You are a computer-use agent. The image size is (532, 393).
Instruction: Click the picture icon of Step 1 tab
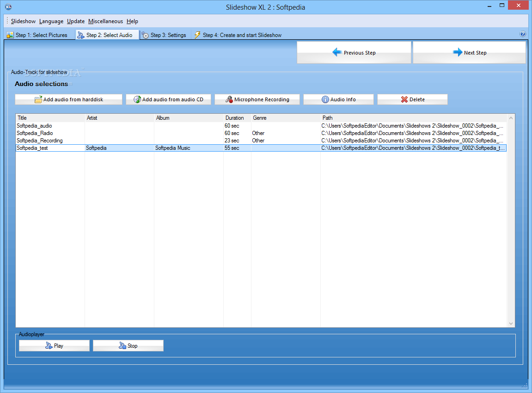pyautogui.click(x=10, y=35)
